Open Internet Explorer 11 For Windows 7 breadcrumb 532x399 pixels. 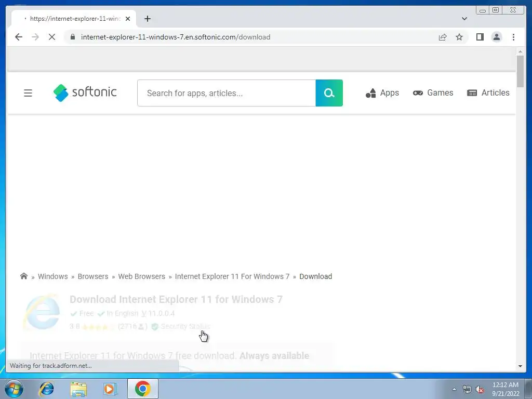(x=232, y=276)
